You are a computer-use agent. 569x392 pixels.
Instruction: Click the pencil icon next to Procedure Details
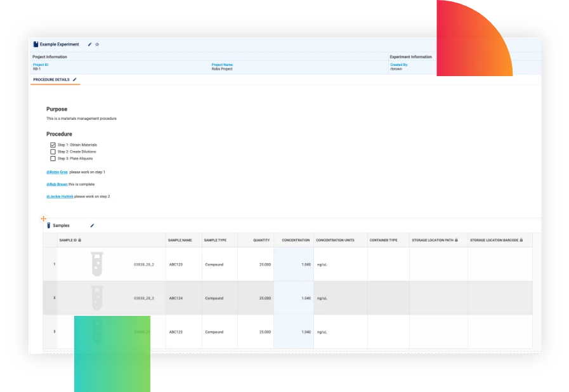75,79
